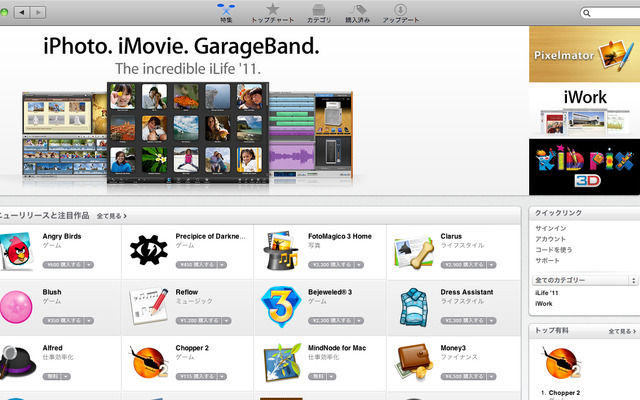
Task: Click the MindNode for Mac icon
Action: (282, 362)
